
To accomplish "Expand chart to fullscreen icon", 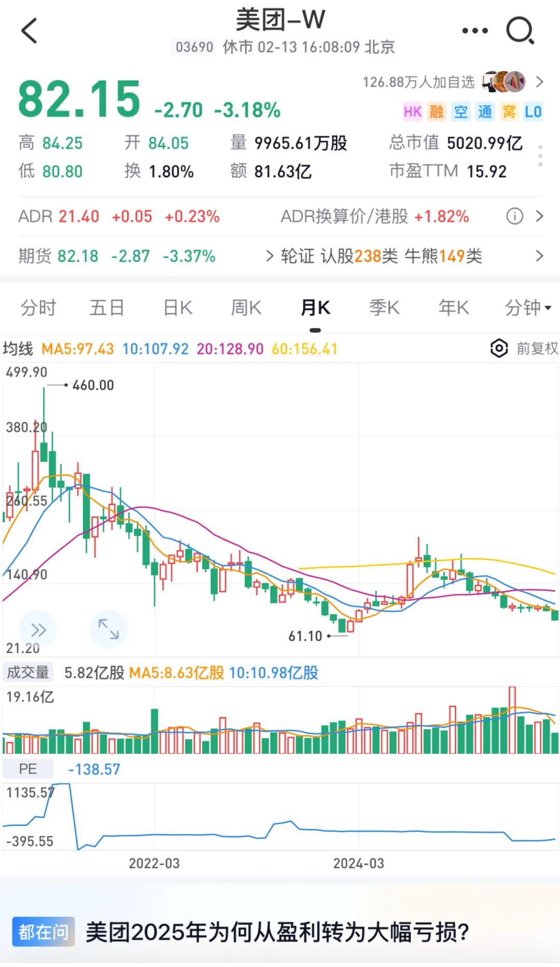I will pos(108,629).
